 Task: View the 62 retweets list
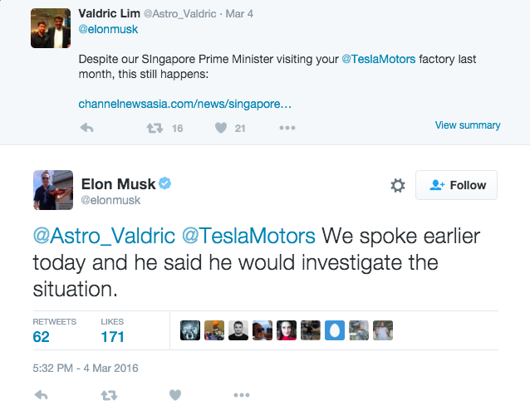point(42,336)
